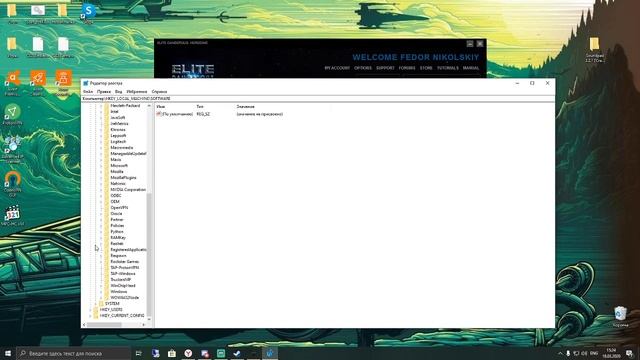Open the Вид menu
This screenshot has width=640, height=360.
[x=118, y=91]
